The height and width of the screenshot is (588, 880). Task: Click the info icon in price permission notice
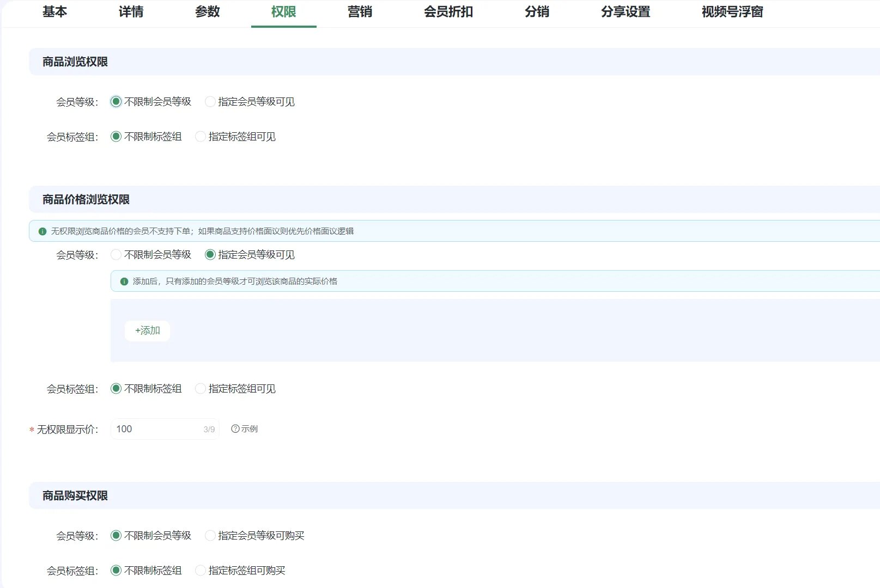point(43,231)
